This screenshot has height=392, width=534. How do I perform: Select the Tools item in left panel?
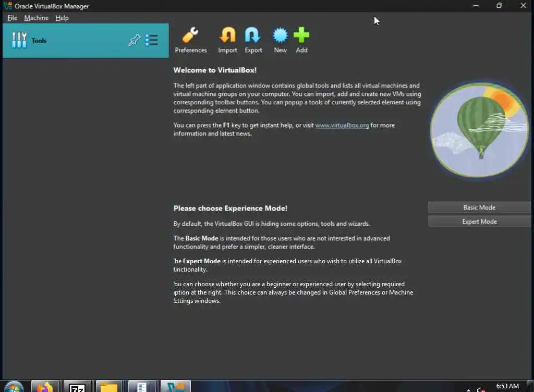tap(86, 41)
